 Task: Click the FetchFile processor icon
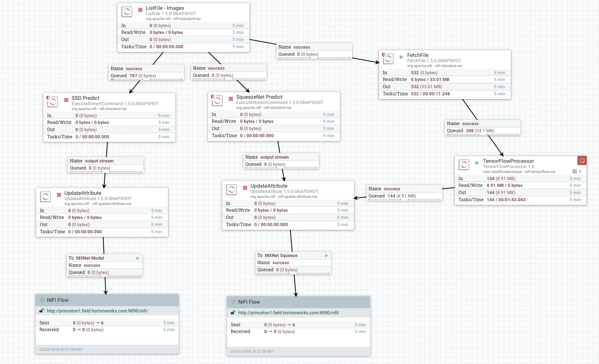pos(388,58)
